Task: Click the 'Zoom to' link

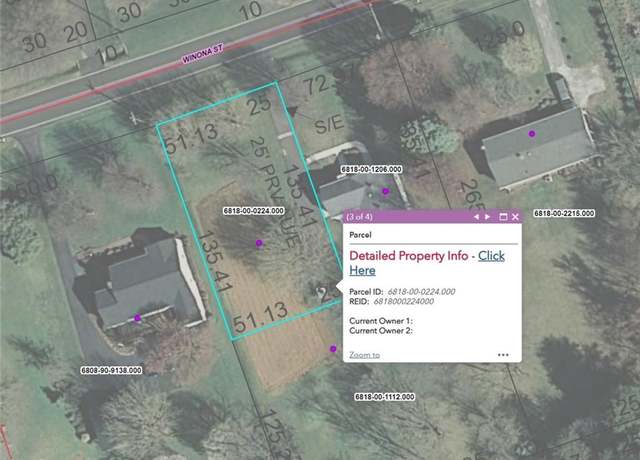Action: click(x=364, y=355)
